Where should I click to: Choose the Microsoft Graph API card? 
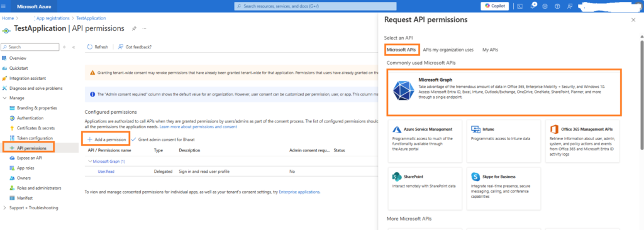point(504,92)
